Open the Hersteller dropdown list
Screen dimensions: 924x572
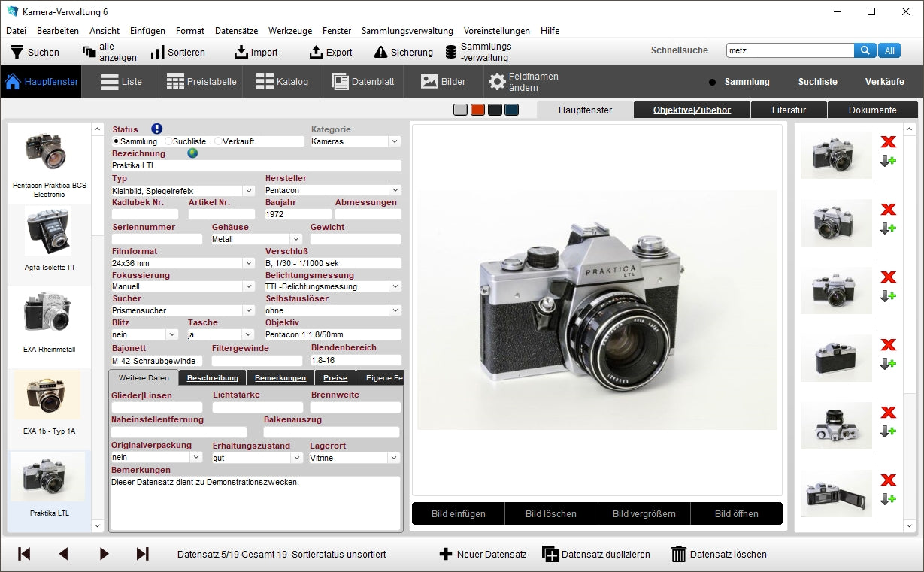(x=395, y=191)
